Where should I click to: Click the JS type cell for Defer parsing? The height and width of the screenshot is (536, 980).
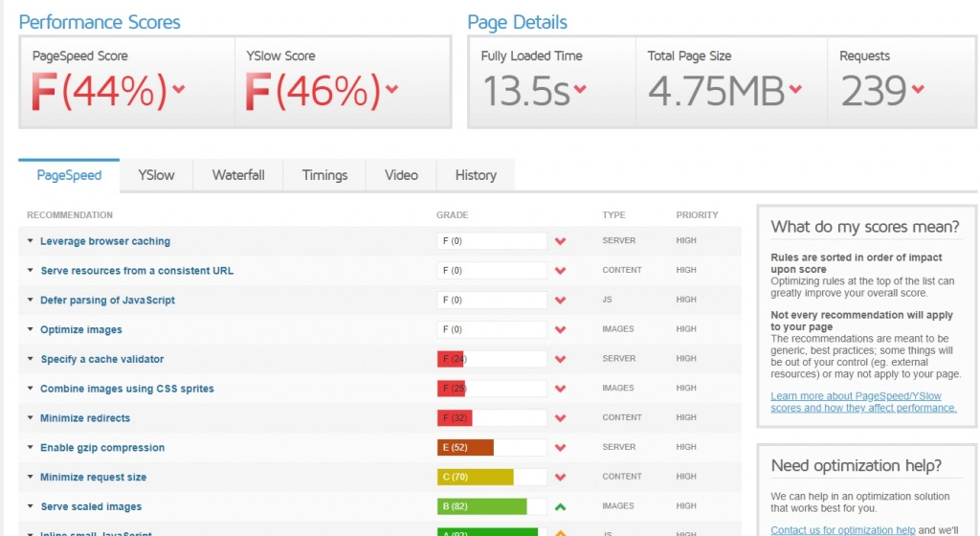(x=607, y=300)
